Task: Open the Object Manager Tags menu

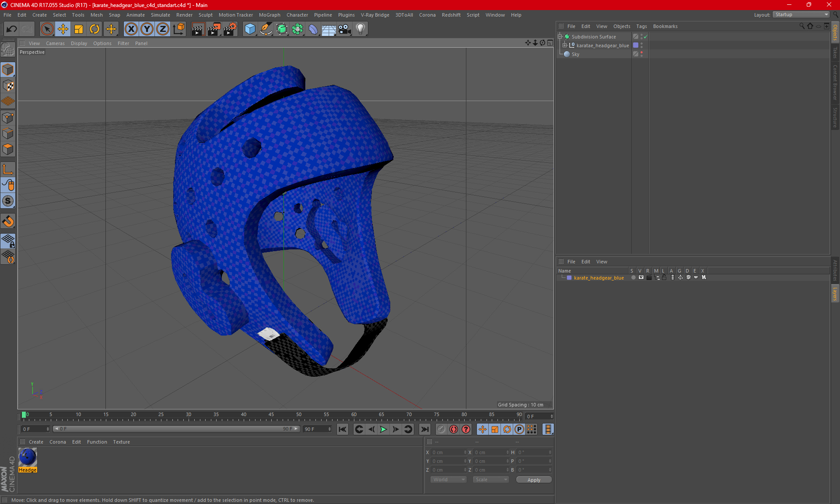Action: [641, 26]
